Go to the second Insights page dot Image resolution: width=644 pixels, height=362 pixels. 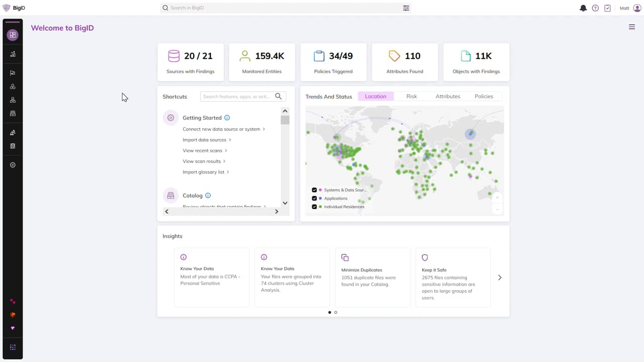point(336,312)
